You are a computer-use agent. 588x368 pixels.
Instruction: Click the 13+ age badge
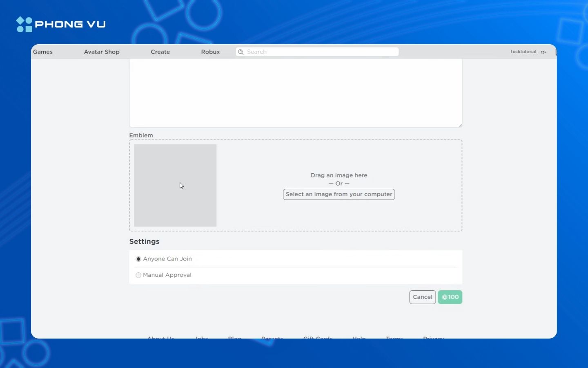point(543,52)
